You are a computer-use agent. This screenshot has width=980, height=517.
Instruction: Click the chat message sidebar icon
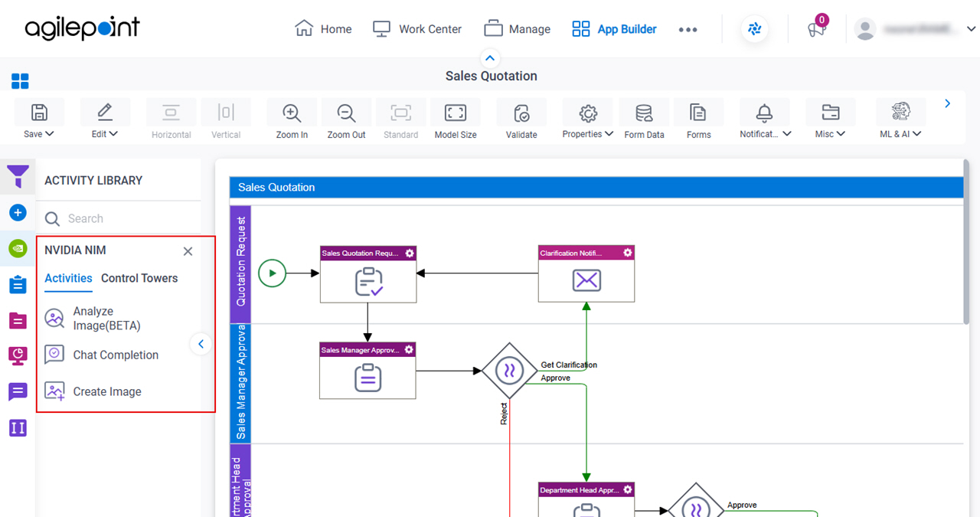pos(18,391)
